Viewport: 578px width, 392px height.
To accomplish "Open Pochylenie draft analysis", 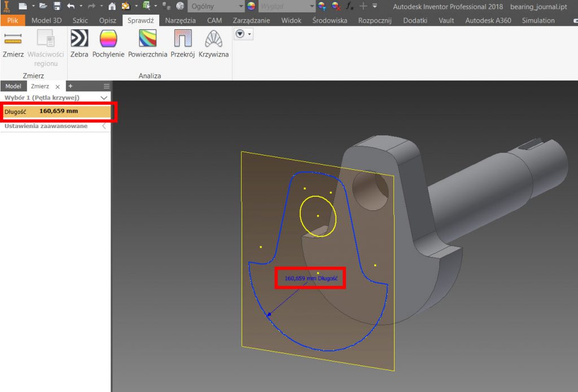I will 108,44.
